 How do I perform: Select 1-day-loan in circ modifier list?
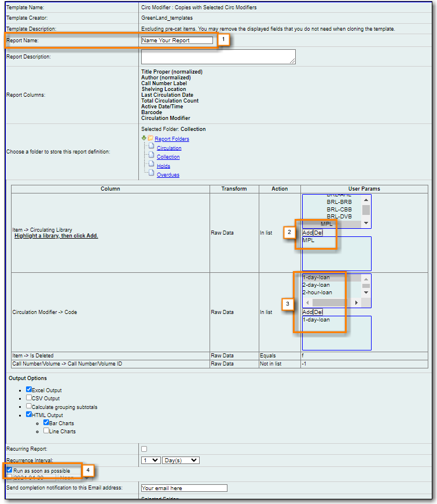coord(316,277)
